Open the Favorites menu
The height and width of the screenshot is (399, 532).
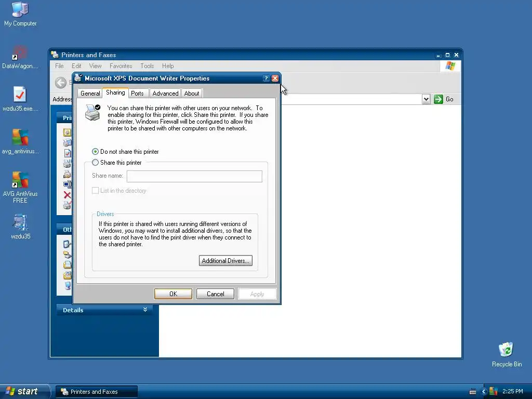coord(121,66)
